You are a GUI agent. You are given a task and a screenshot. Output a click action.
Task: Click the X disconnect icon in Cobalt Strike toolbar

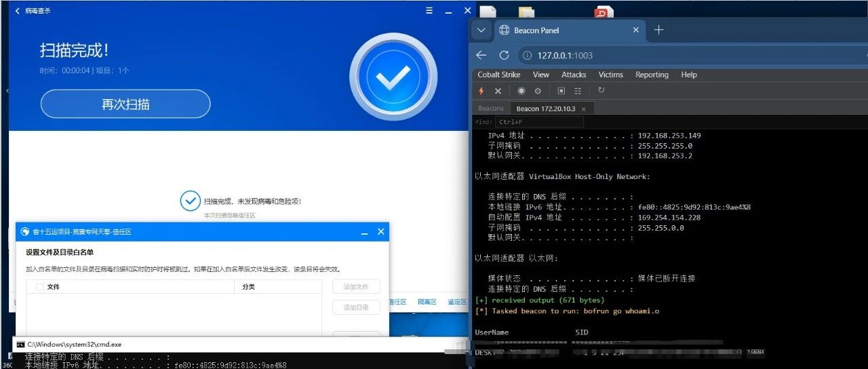(x=498, y=91)
